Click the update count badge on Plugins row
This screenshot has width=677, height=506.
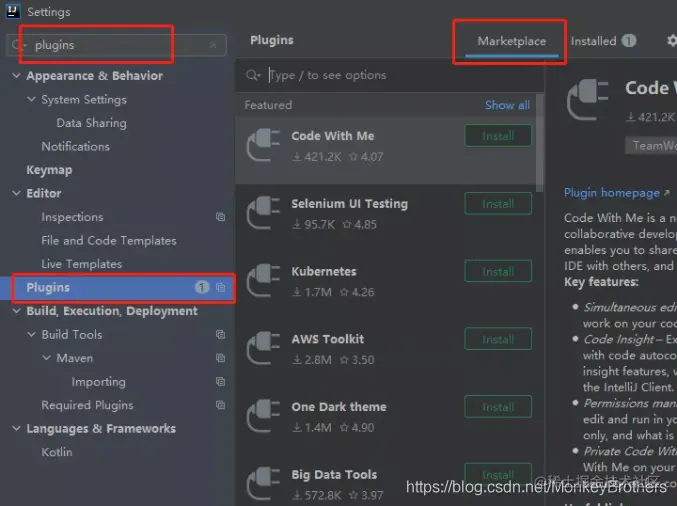(202, 287)
